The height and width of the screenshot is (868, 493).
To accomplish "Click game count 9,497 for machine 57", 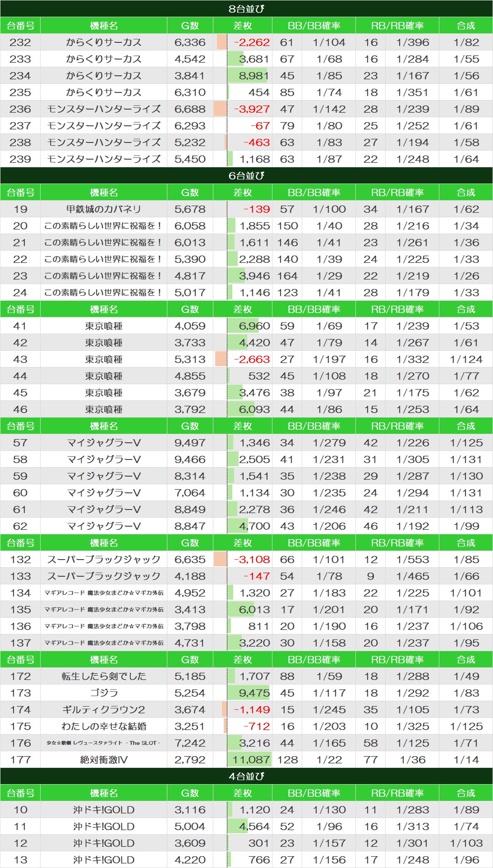I will click(x=190, y=443).
